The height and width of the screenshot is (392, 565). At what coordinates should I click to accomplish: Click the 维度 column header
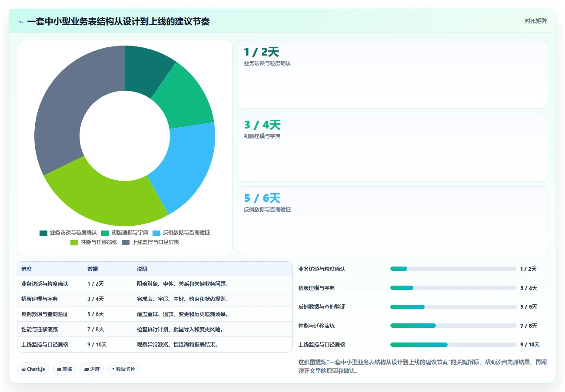pyautogui.click(x=27, y=269)
